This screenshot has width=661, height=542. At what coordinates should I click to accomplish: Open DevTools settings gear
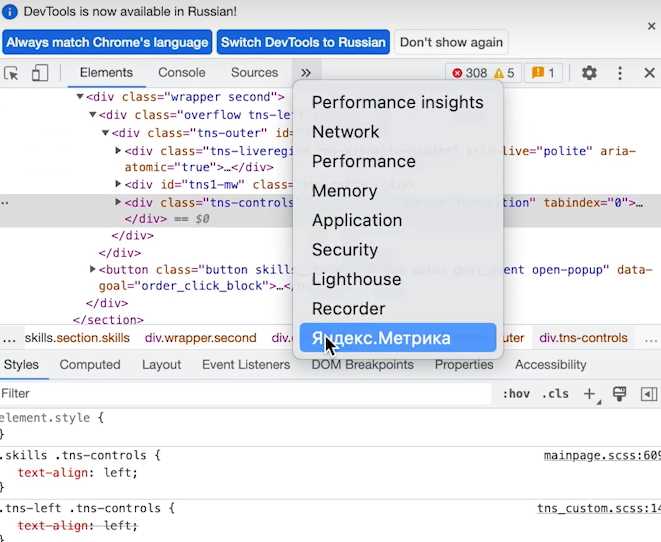(x=589, y=73)
